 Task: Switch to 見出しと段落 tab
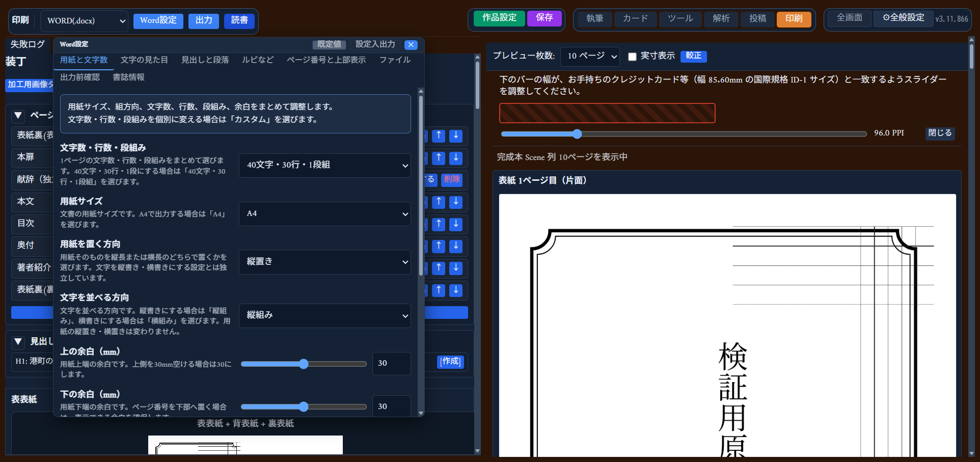click(205, 60)
